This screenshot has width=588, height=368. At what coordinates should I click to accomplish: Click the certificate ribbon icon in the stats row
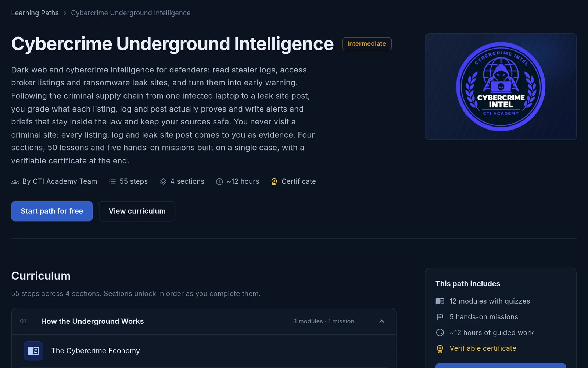point(274,182)
